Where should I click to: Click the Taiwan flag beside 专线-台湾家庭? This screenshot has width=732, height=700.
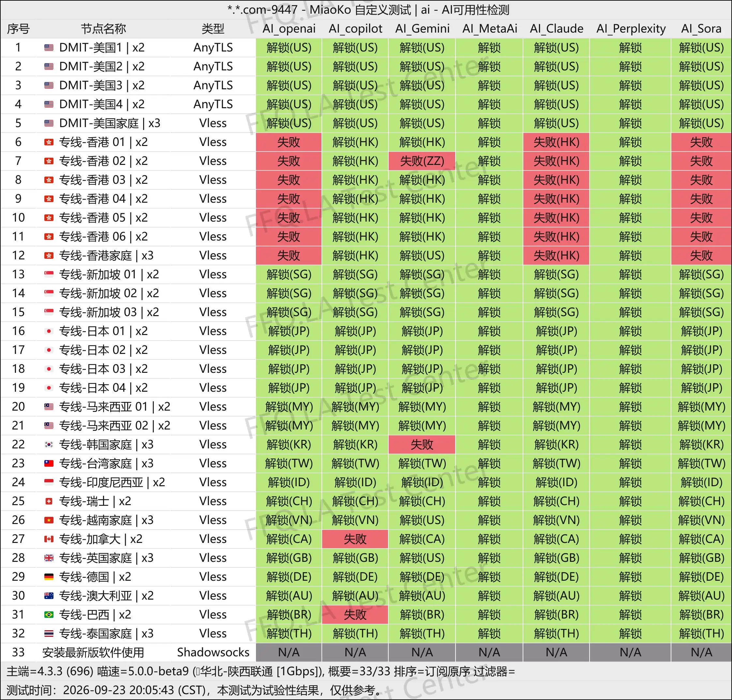coord(49,463)
